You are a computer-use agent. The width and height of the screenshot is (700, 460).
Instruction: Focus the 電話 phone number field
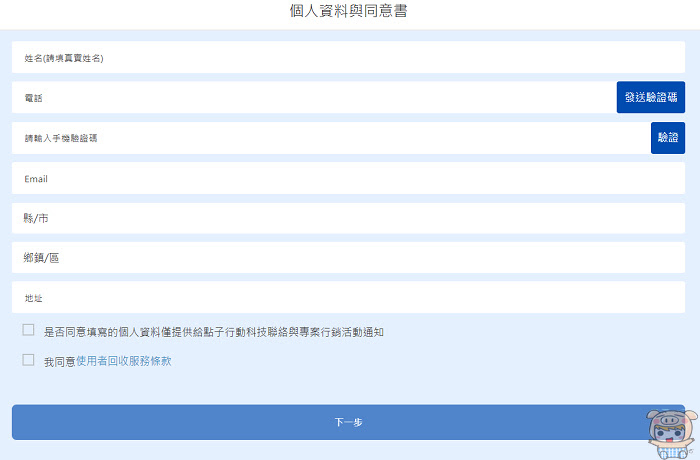tap(314, 97)
